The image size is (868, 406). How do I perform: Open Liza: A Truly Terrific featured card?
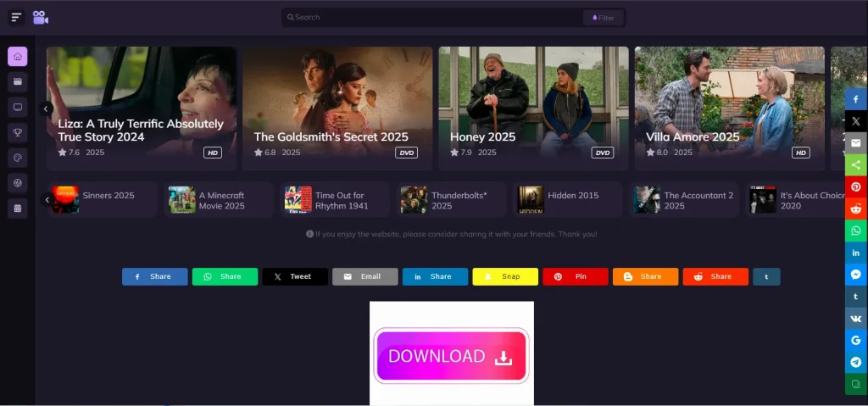point(142,108)
